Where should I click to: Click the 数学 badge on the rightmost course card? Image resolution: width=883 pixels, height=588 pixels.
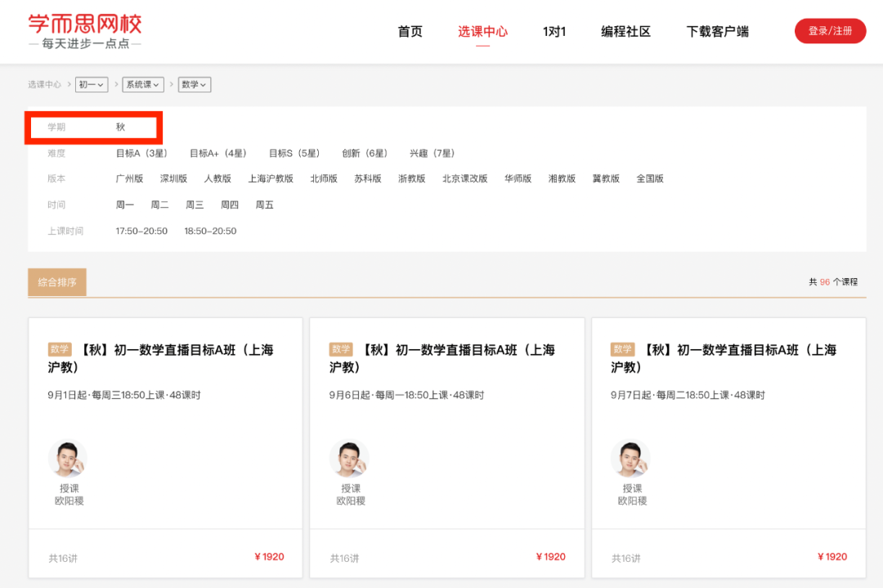pyautogui.click(x=622, y=349)
